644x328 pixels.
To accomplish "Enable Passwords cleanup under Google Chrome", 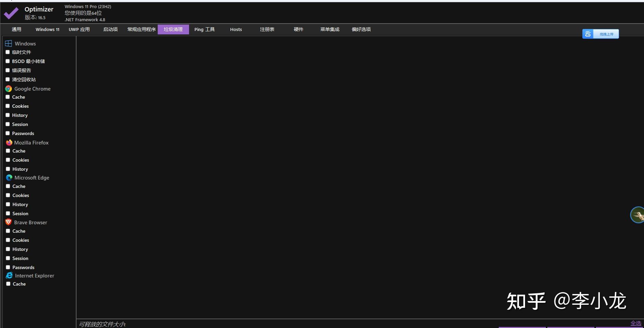I will click(7, 133).
